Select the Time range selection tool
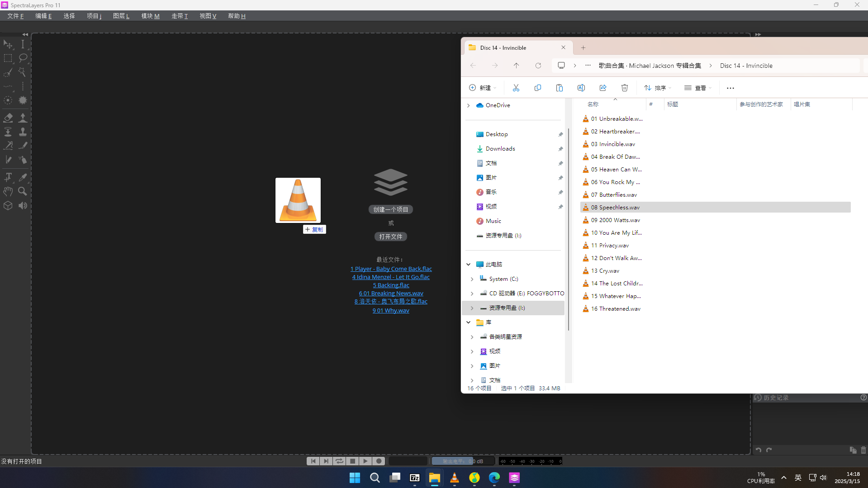The height and width of the screenshot is (488, 868). (23, 44)
